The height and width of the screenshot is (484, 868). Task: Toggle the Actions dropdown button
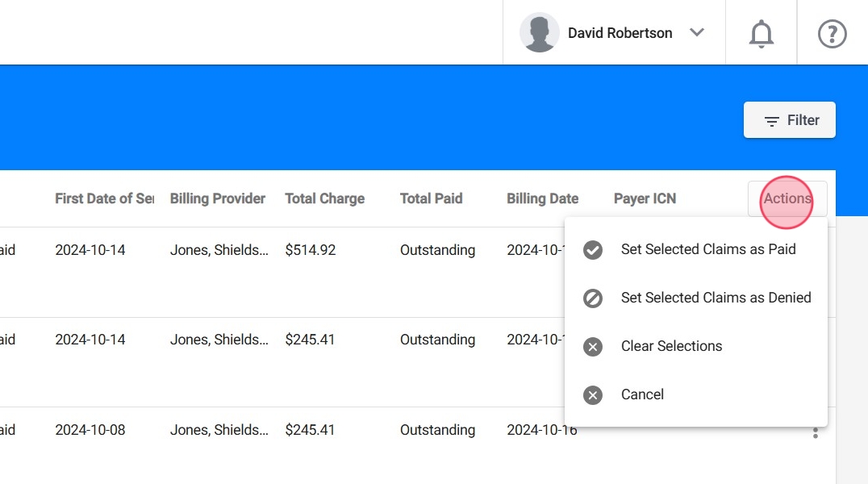coord(787,198)
